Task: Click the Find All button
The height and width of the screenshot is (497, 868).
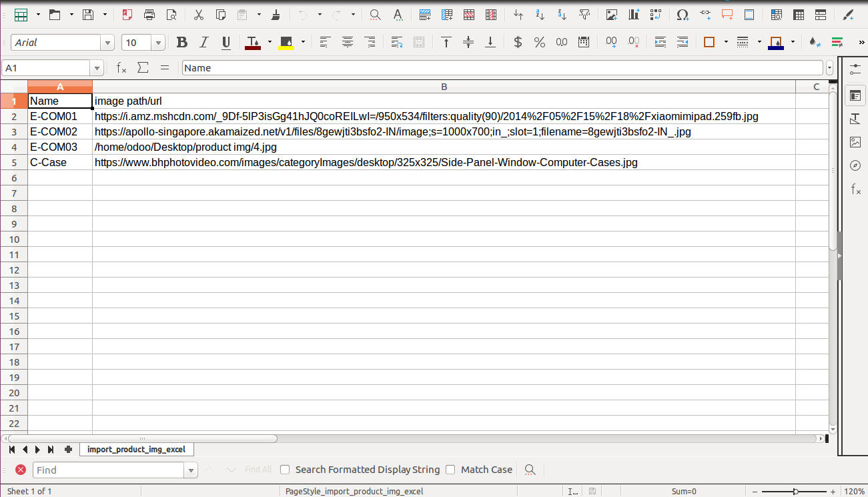Action: 258,470
